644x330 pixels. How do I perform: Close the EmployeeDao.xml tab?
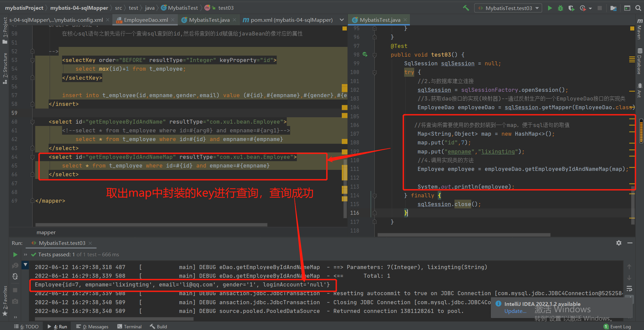pyautogui.click(x=173, y=20)
